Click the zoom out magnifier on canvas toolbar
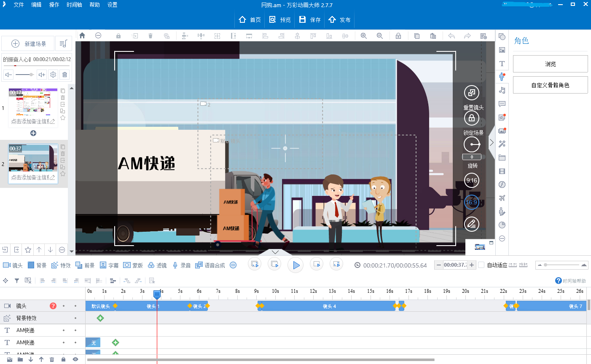This screenshot has width=591, height=364. (x=379, y=36)
